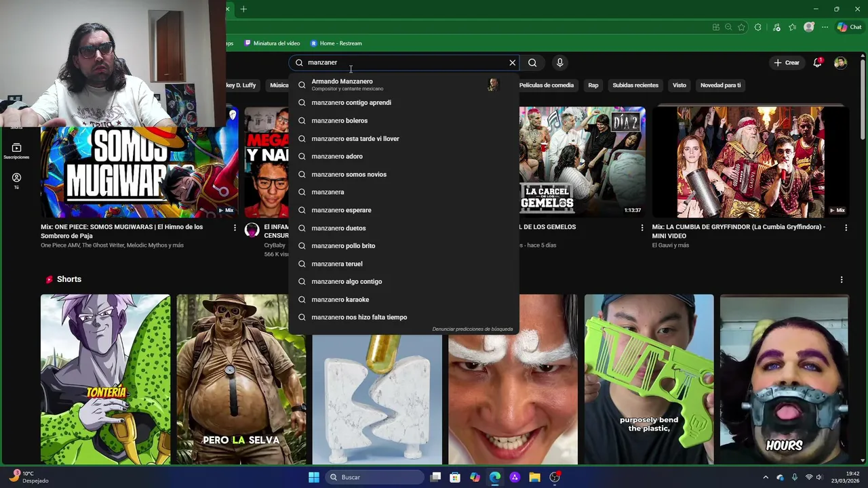Screen dimensions: 868x488
Task: Click Denunciar predicciones de búsqueda link
Action: pyautogui.click(x=473, y=329)
